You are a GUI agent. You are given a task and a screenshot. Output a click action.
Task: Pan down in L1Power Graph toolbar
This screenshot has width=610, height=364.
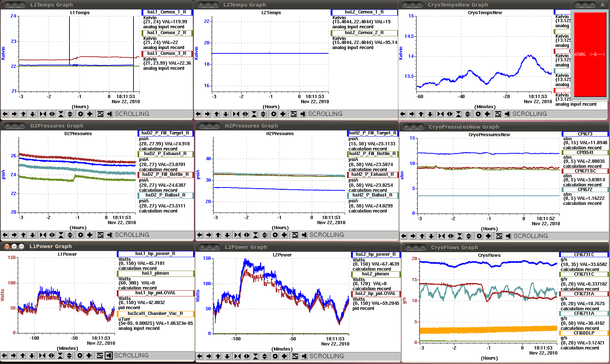pos(32,356)
